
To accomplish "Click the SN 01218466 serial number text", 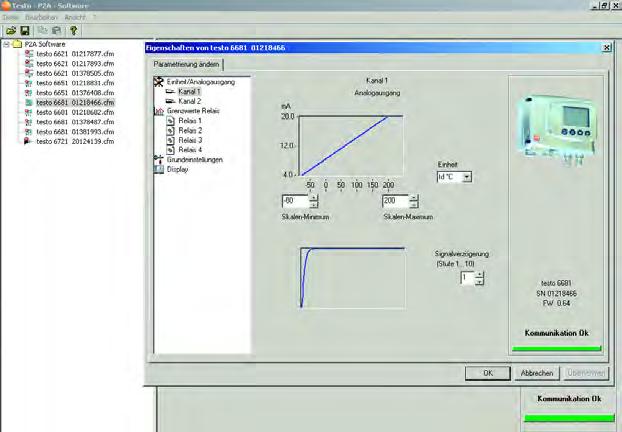I will (556, 294).
